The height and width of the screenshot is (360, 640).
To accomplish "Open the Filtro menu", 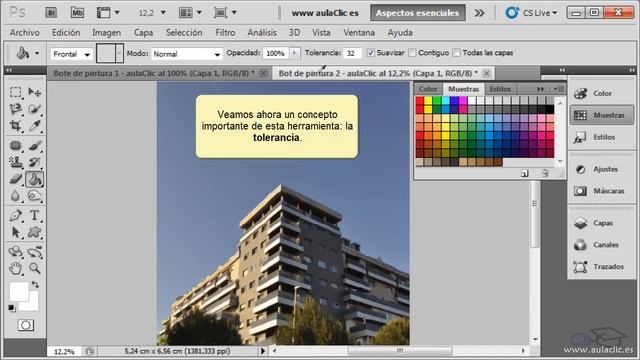I will [225, 32].
